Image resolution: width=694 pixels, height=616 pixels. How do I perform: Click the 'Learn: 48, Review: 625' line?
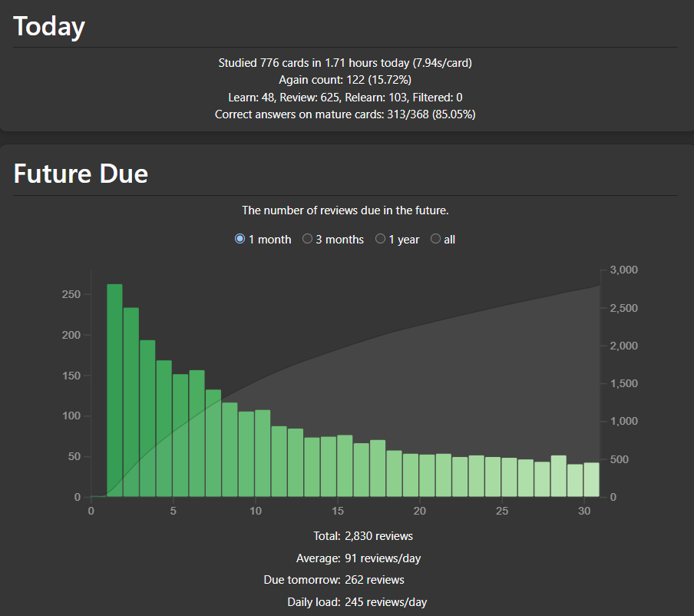click(345, 98)
